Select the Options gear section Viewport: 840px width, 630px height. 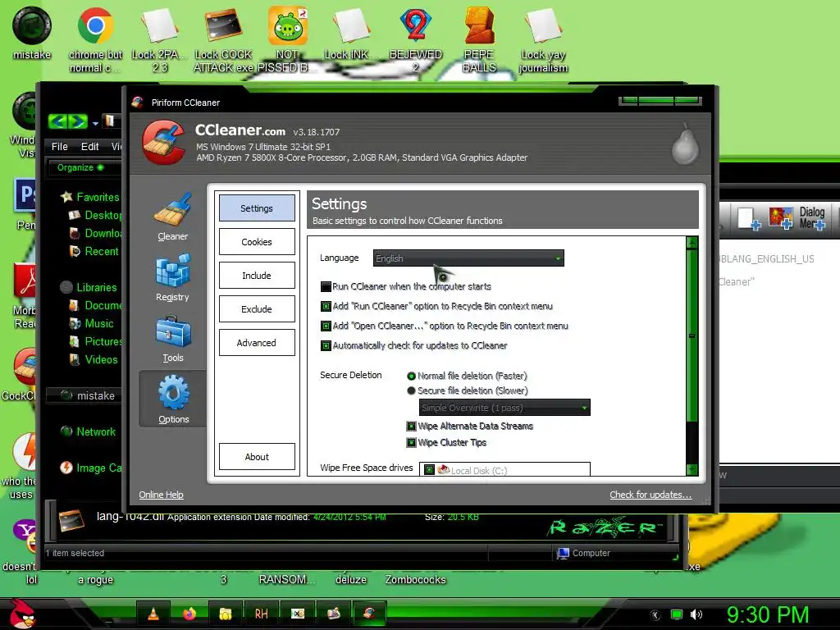point(173,399)
